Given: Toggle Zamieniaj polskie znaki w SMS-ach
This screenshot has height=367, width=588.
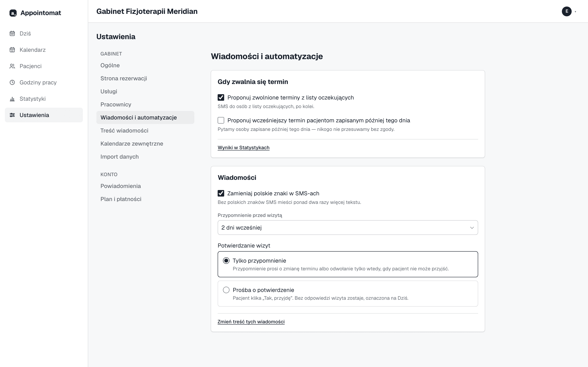Looking at the screenshot, I should click(221, 193).
